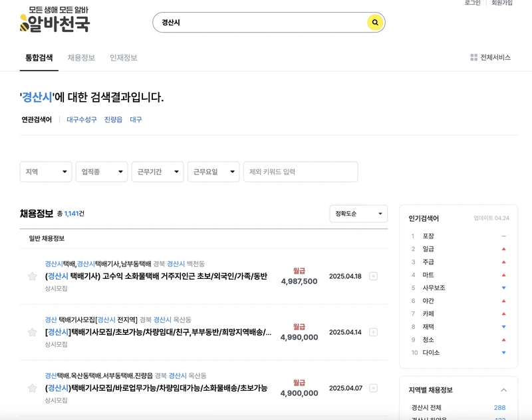532x420 pixels.
Task: Click the yellow search magnifier button
Action: (375, 23)
